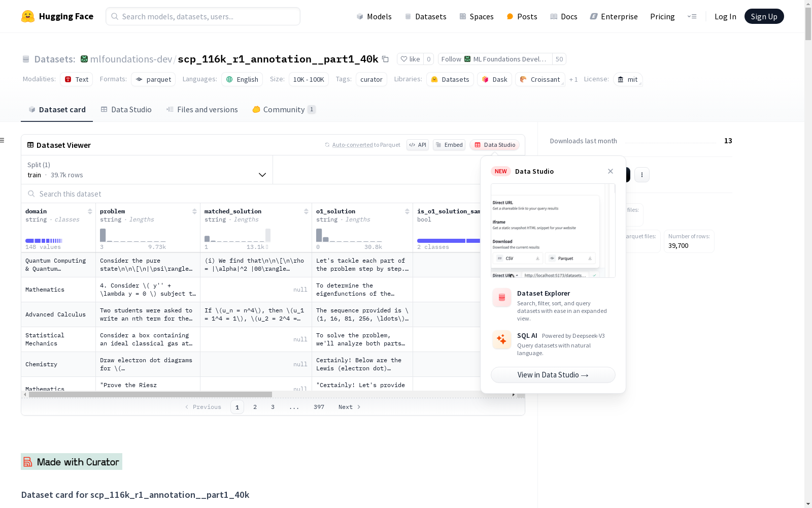Open the Dataset card tab

(x=57, y=109)
